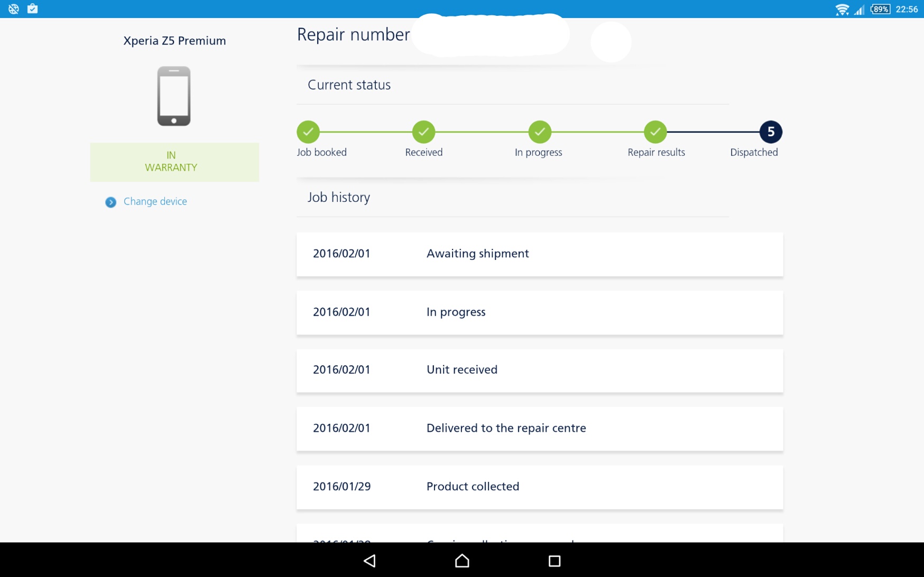Tap the 2016/01/29 date text
The image size is (924, 577).
pyautogui.click(x=342, y=486)
